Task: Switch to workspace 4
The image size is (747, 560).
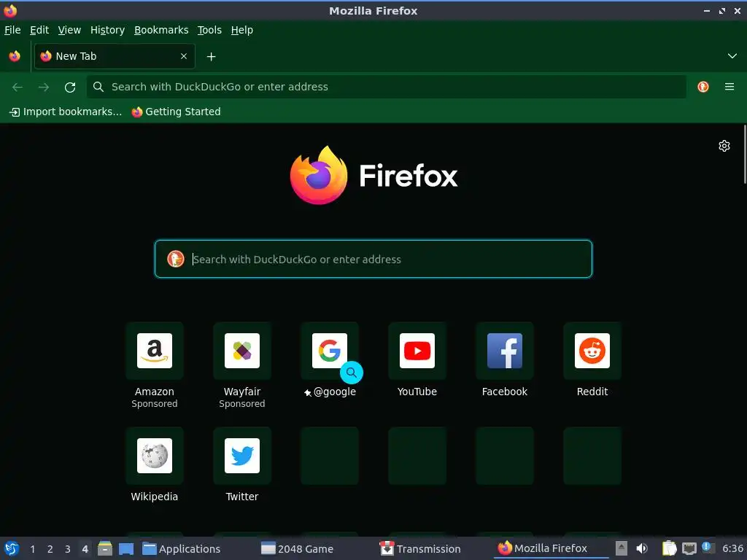Action: 85,549
